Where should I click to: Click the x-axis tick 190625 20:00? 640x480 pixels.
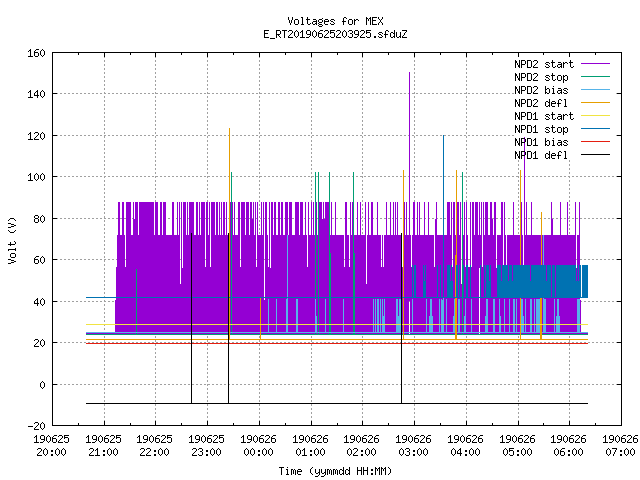click(51, 446)
